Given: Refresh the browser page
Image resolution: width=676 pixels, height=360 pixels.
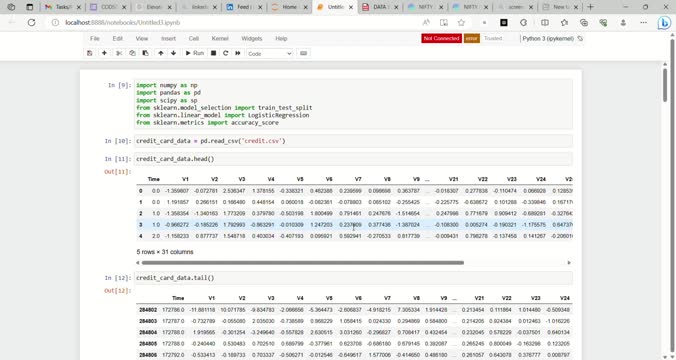Looking at the screenshot, I should click(31, 22).
